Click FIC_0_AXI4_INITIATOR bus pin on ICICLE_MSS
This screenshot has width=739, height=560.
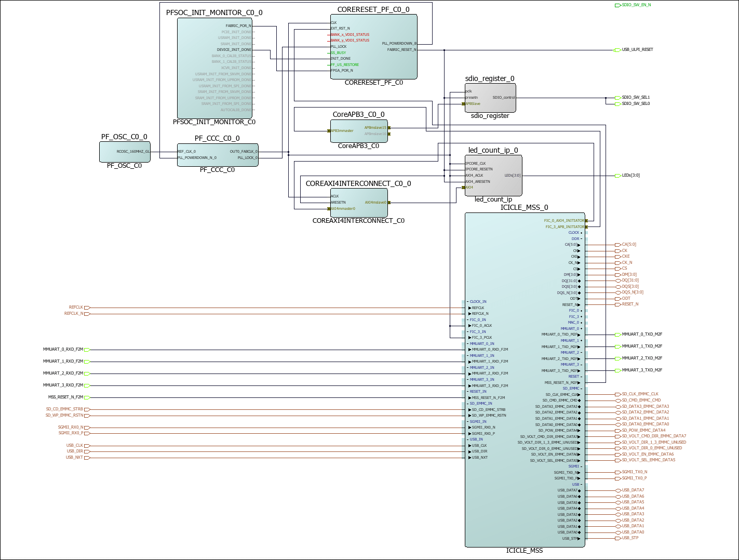pos(586,221)
